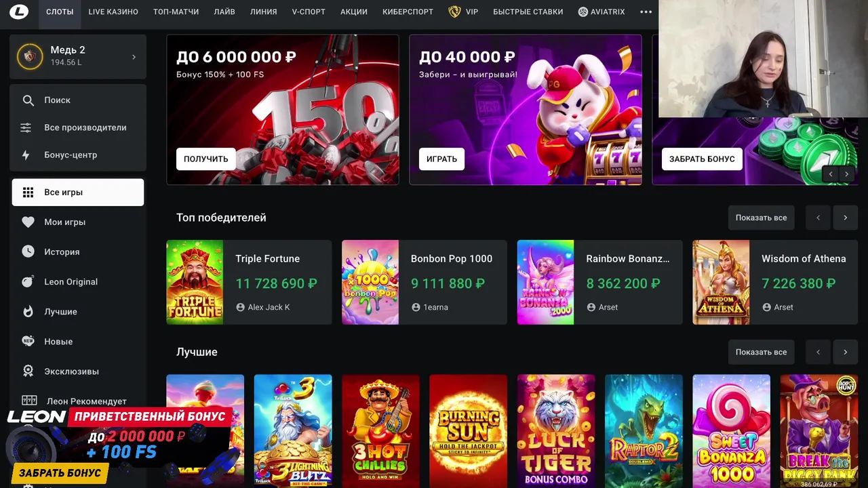Select Все игры sidebar item
The height and width of the screenshot is (488, 868).
coord(78,192)
